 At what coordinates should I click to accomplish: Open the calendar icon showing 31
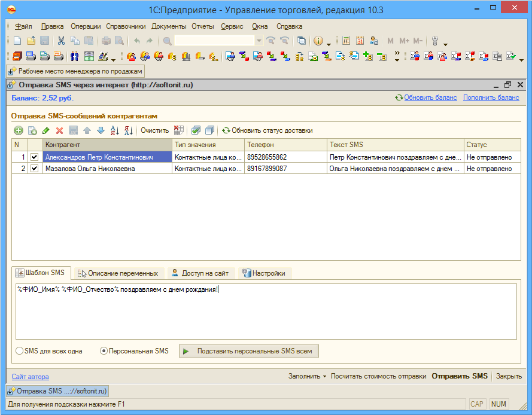click(360, 41)
